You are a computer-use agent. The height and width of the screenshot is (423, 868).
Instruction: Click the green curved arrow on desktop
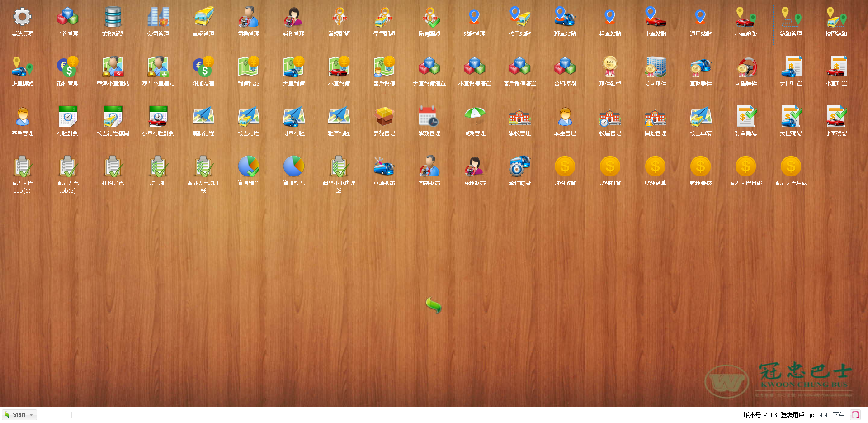(x=434, y=305)
